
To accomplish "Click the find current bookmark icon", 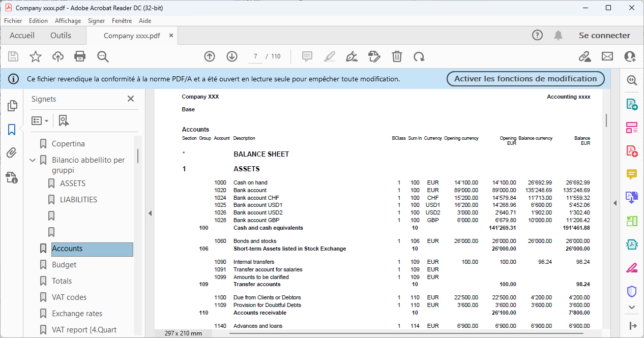I will pyautogui.click(x=64, y=120).
